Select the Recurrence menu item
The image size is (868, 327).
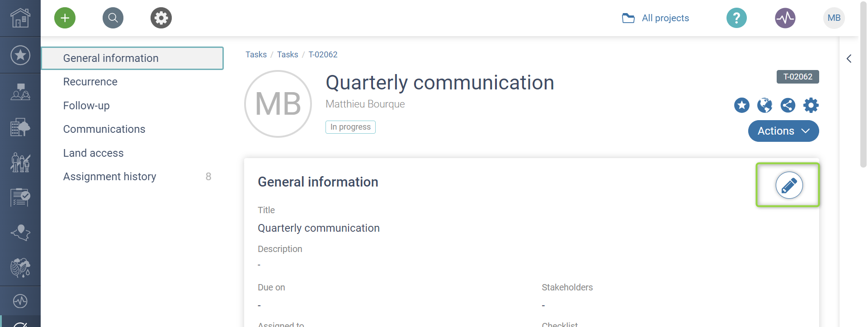(90, 82)
